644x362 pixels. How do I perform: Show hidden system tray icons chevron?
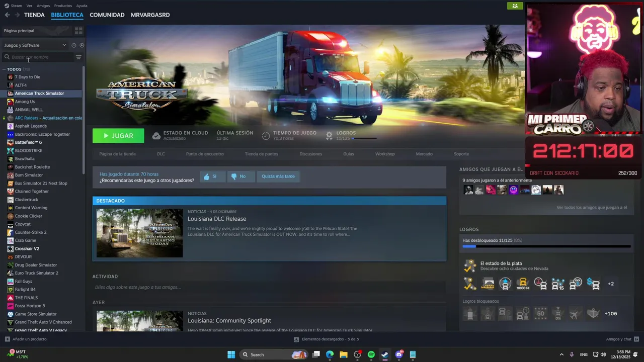click(561, 354)
